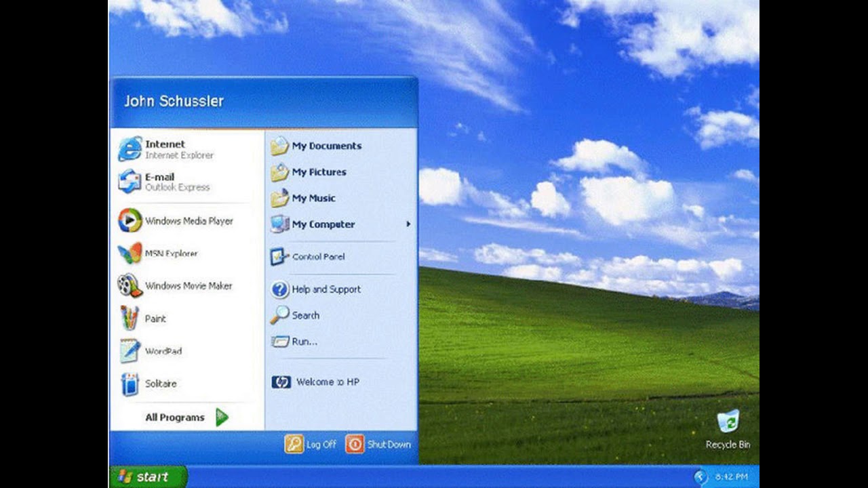868x488 pixels.
Task: Click the My Music folder icon
Action: 280,198
